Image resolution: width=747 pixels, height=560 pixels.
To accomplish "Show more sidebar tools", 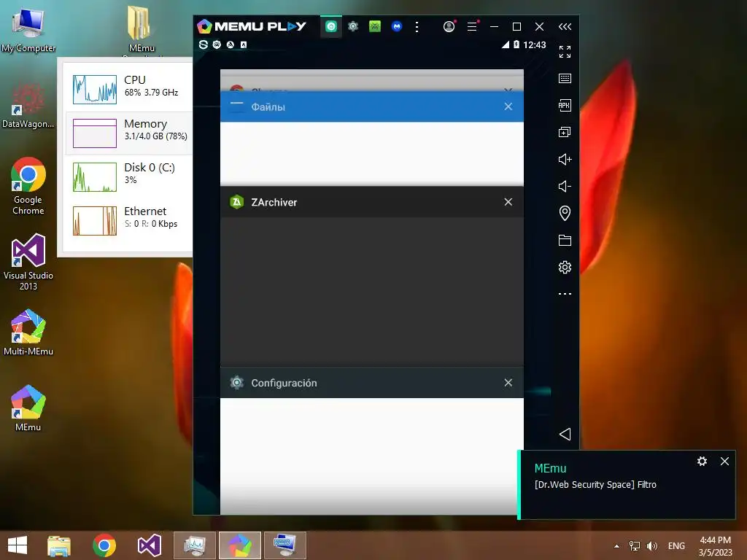I will [565, 295].
